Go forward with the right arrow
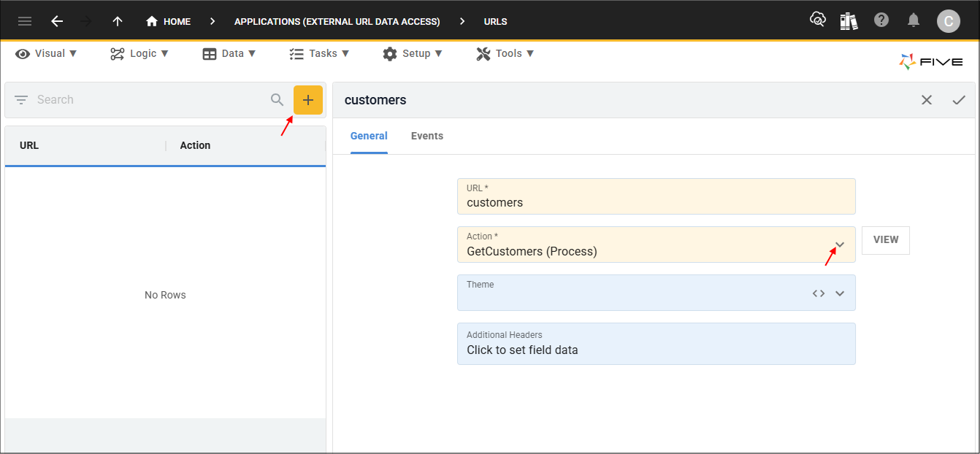Image resolution: width=980 pixels, height=454 pixels. (86, 21)
